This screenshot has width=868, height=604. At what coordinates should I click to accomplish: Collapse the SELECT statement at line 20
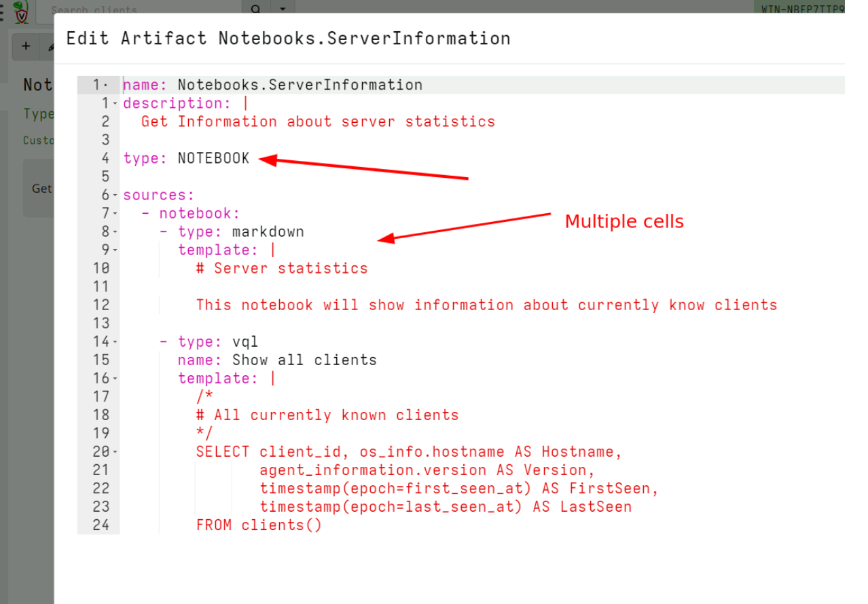coord(114,451)
